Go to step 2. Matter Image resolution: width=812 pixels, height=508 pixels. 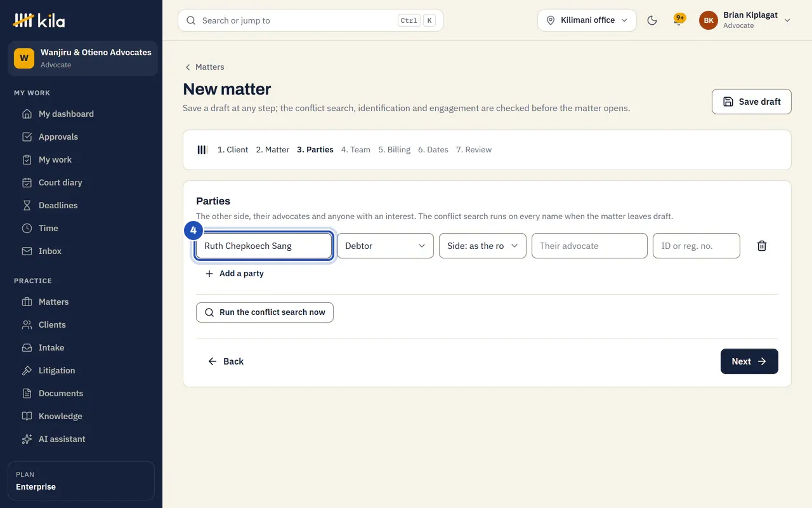click(x=273, y=150)
